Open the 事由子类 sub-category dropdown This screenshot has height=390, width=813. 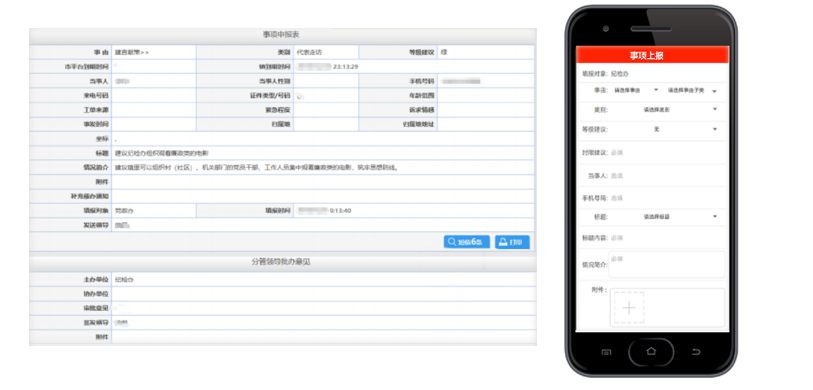click(x=692, y=90)
